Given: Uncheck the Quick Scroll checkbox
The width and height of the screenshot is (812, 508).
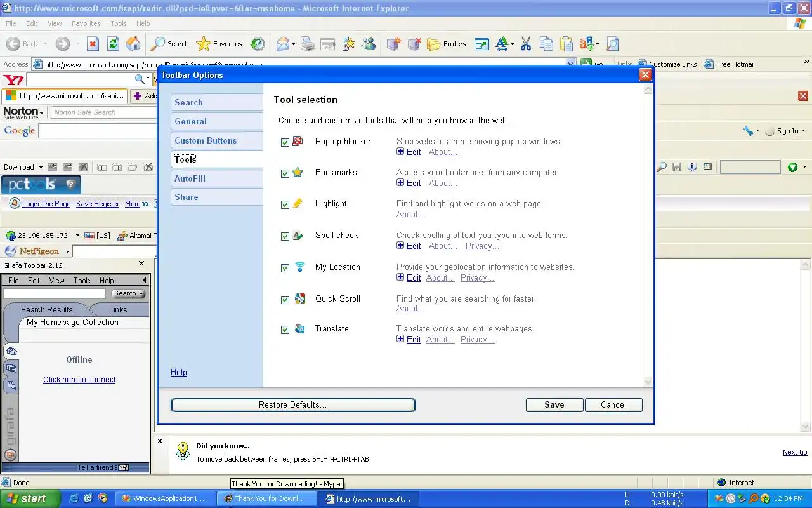Looking at the screenshot, I should [x=285, y=300].
